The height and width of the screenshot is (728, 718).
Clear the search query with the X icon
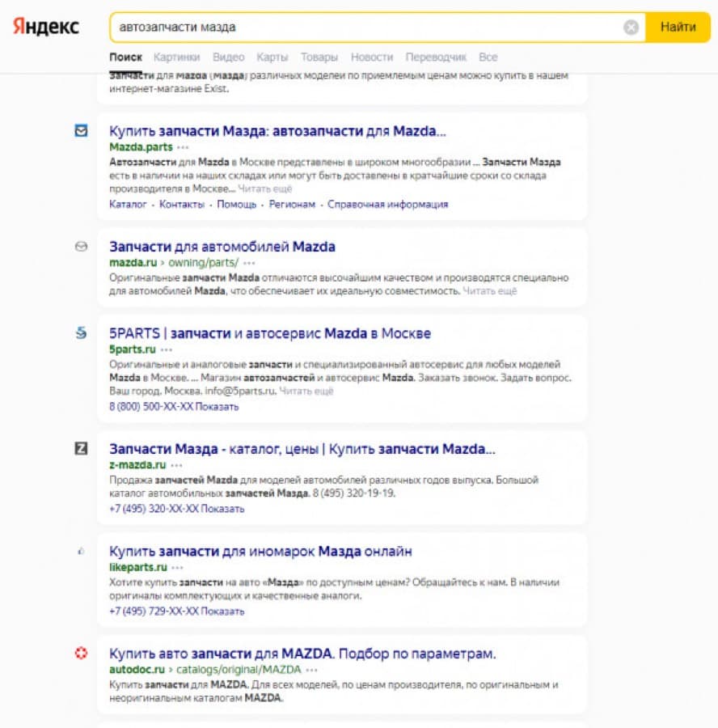point(631,28)
